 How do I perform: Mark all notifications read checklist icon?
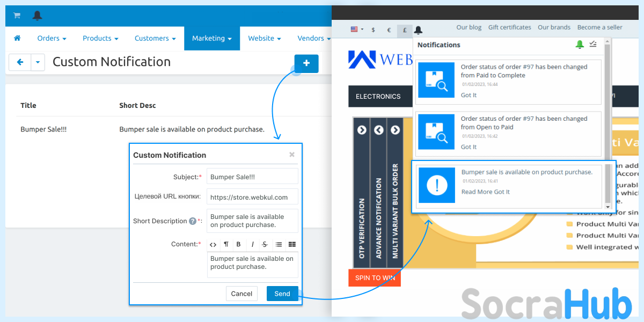coord(593,45)
